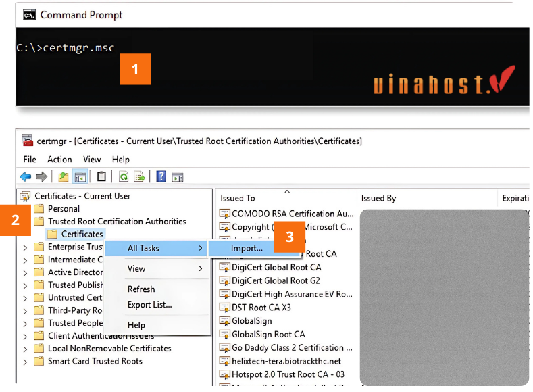Click the Export List toolbar icon
The height and width of the screenshot is (392, 533).
click(x=140, y=177)
